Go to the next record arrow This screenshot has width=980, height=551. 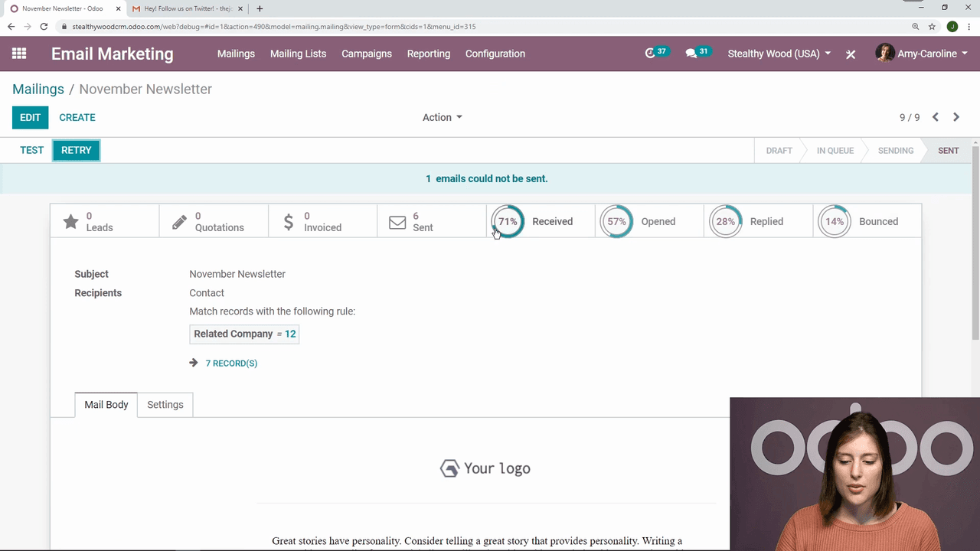(956, 117)
